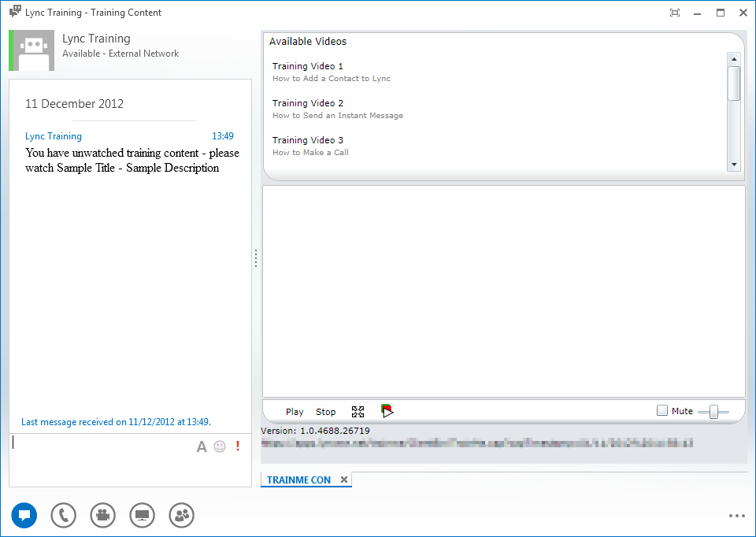Stop the video playback
Image resolution: width=756 pixels, height=537 pixels.
point(325,412)
